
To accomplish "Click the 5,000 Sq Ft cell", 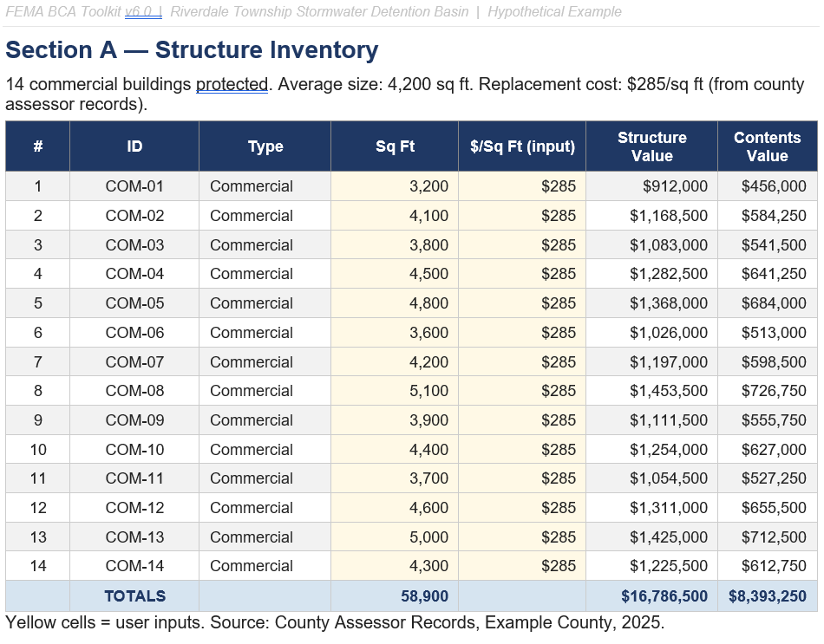I will 395,537.
